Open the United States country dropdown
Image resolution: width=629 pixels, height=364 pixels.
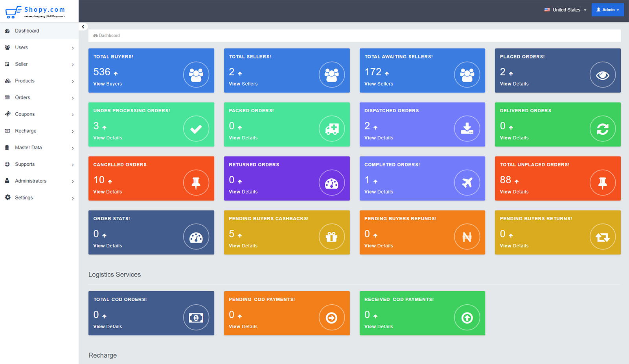(565, 10)
